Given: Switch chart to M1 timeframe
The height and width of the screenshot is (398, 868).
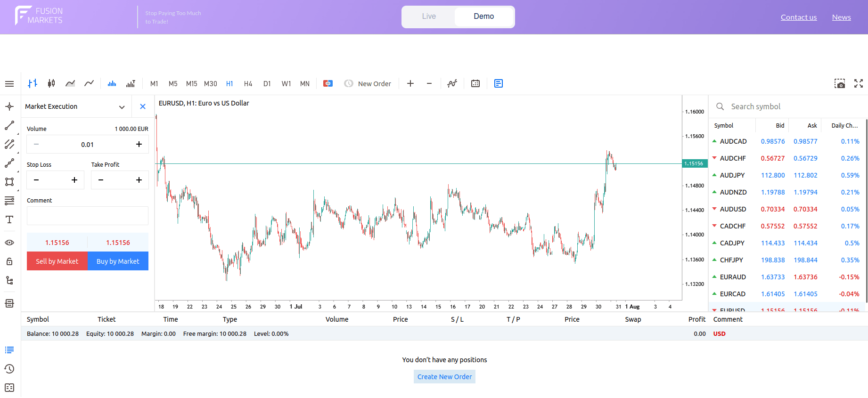Looking at the screenshot, I should pyautogui.click(x=154, y=83).
